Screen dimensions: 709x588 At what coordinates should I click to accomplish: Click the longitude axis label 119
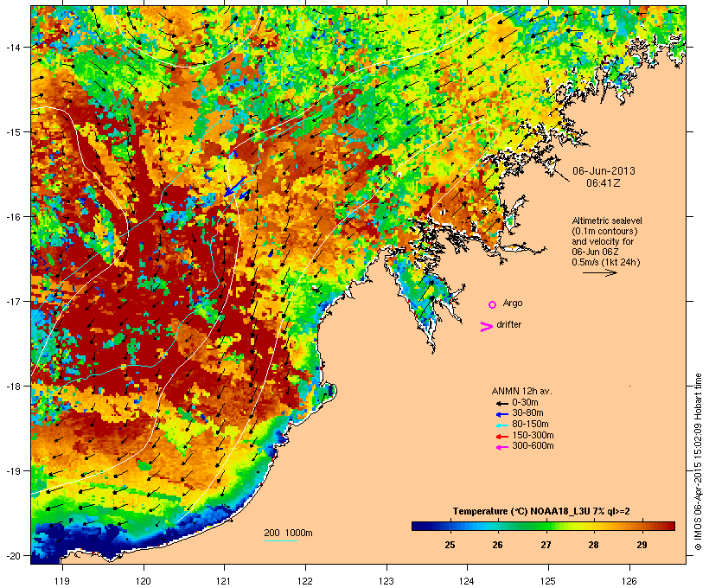62,581
